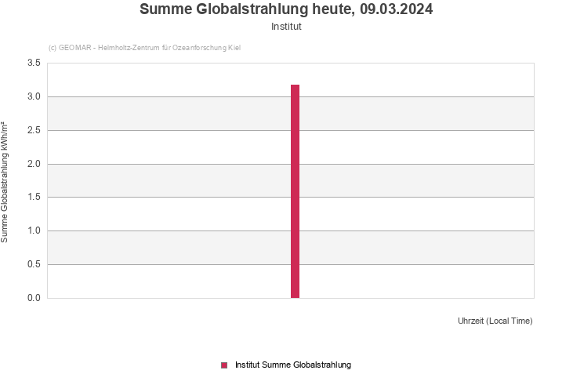Click the legend label Institut Summe Globalstrahlung
This screenshot has height=392, width=573.
(x=293, y=365)
